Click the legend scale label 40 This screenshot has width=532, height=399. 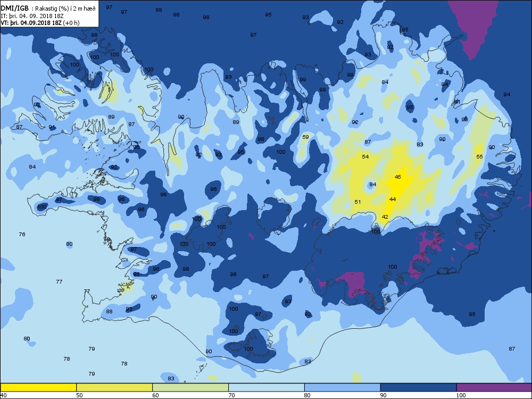[x=3, y=395]
